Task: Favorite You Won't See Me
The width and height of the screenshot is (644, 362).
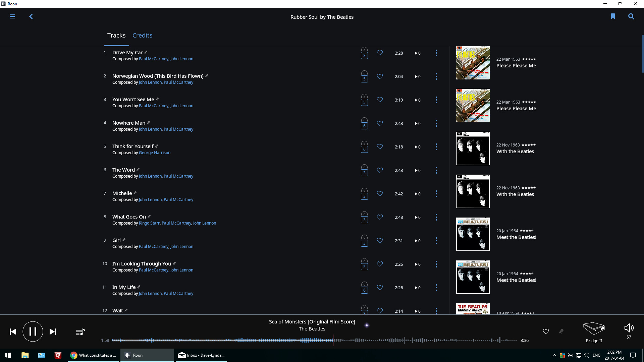Action: [x=380, y=100]
